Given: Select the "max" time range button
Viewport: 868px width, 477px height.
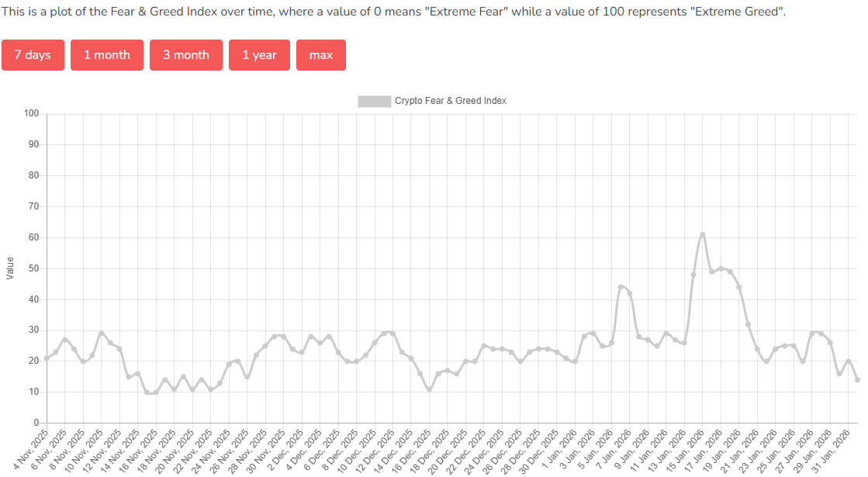Looking at the screenshot, I should 320,54.
